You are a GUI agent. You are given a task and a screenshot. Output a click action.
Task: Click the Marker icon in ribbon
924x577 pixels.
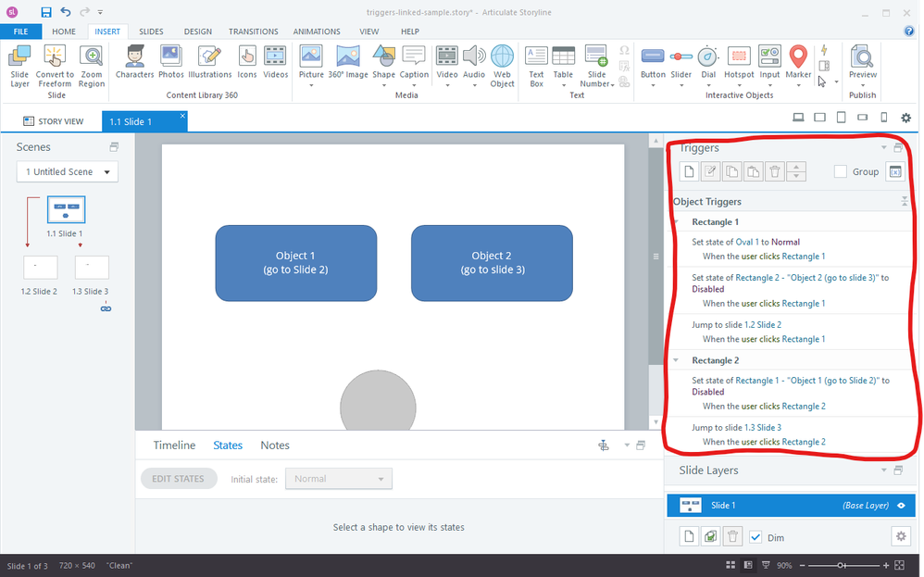(798, 61)
